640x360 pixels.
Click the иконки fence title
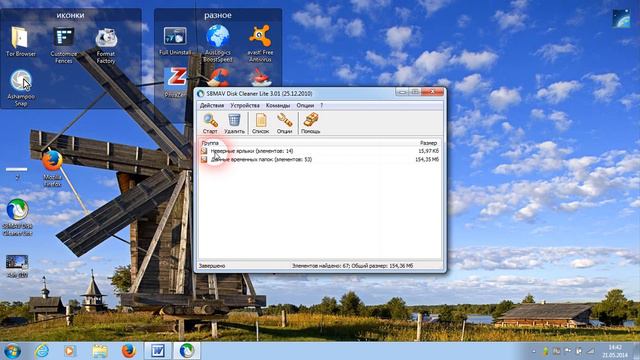[x=70, y=15]
